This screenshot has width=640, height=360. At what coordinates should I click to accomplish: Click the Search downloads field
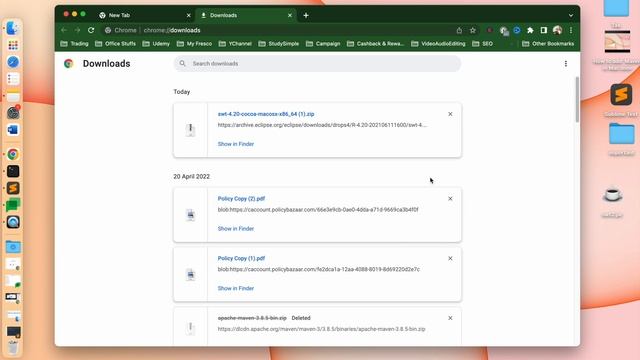(317, 64)
